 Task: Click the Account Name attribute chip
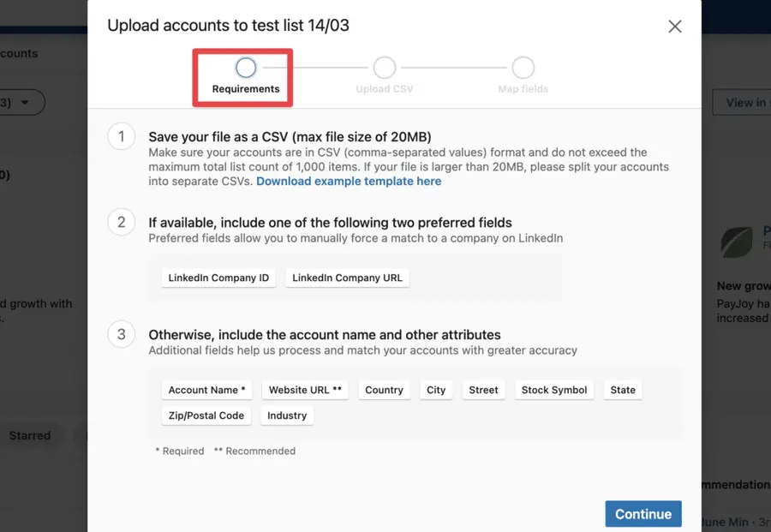tap(206, 390)
